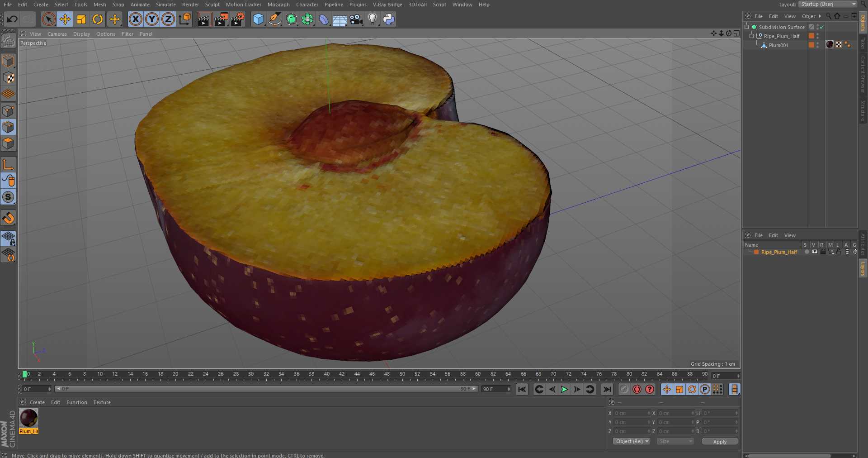Select the Live Selection tool
The height and width of the screenshot is (458, 868).
pos(48,19)
